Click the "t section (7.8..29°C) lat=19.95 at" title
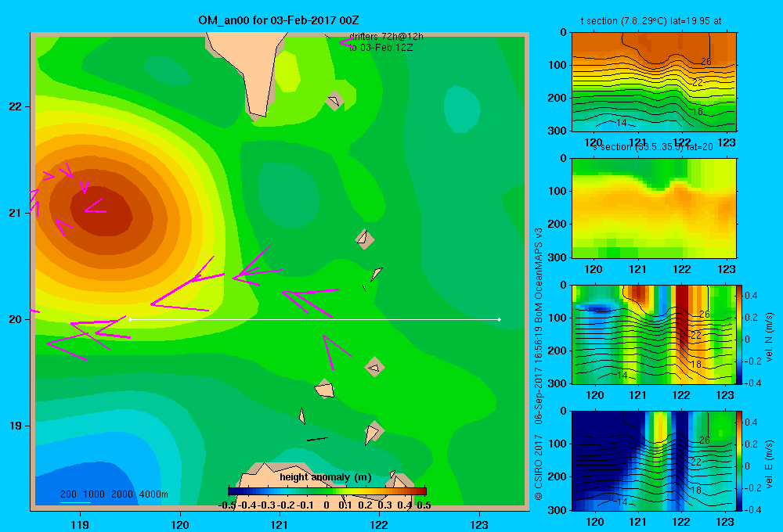The width and height of the screenshot is (783, 532). point(651,21)
